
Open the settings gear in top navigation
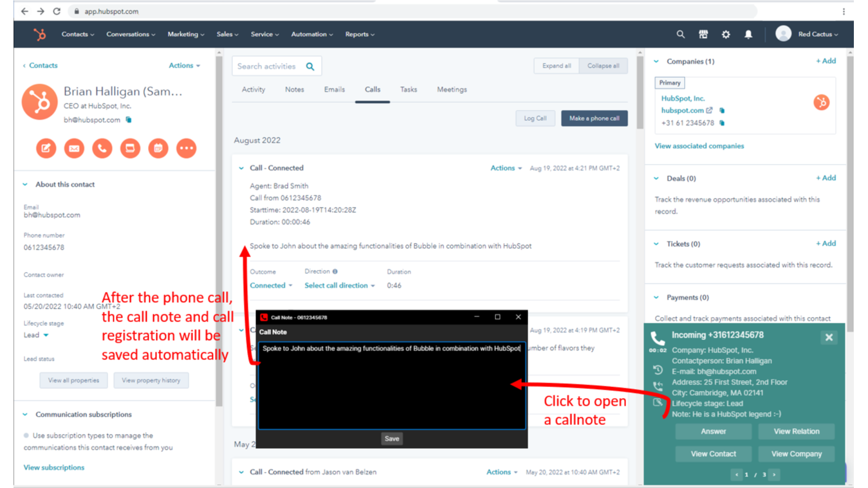[726, 35]
